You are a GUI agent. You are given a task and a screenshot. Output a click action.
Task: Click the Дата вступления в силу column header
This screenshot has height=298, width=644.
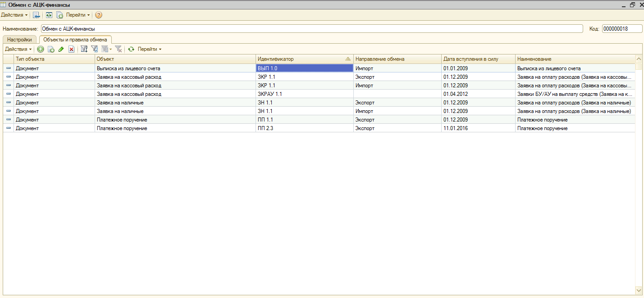(x=478, y=59)
